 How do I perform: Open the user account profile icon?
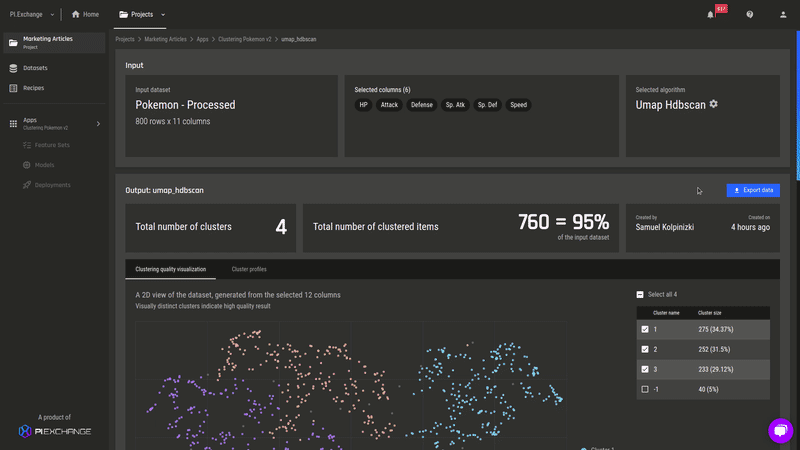(783, 15)
